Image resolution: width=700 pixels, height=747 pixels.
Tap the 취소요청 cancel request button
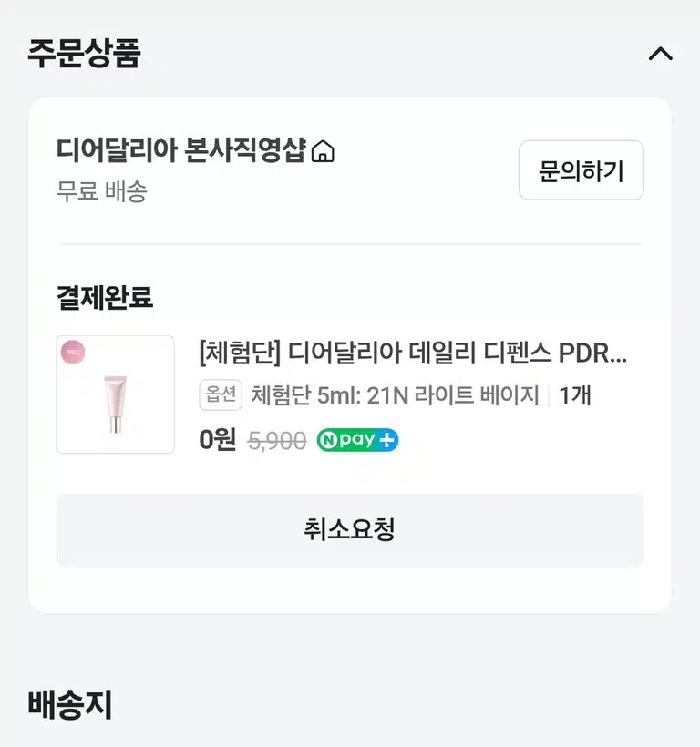(x=350, y=530)
